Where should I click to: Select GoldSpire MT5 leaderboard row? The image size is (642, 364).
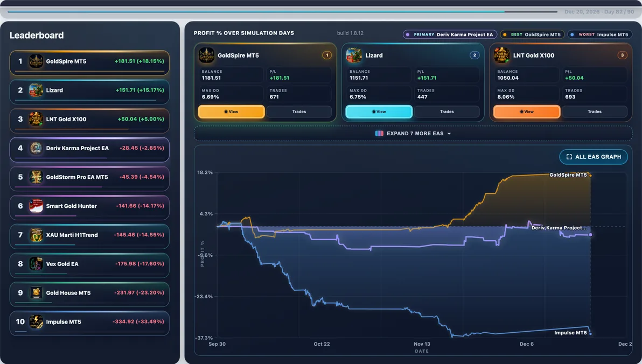(89, 62)
